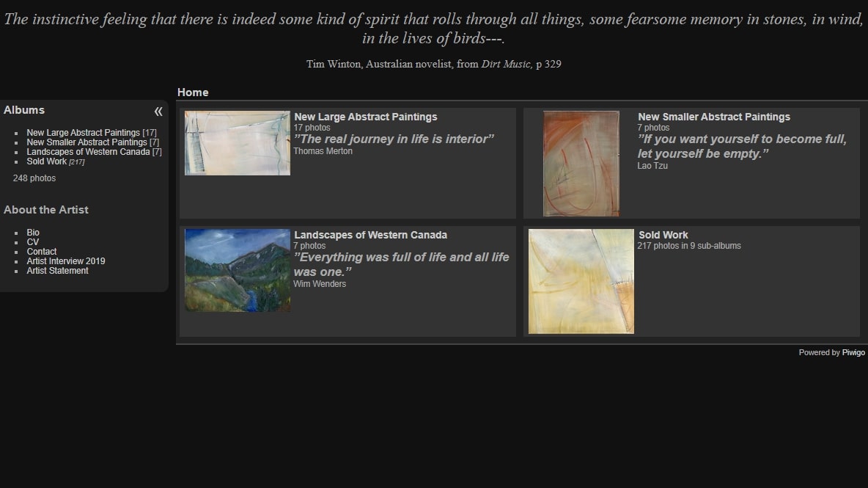
Task: Click Sold Work album title in grid
Action: coord(663,235)
